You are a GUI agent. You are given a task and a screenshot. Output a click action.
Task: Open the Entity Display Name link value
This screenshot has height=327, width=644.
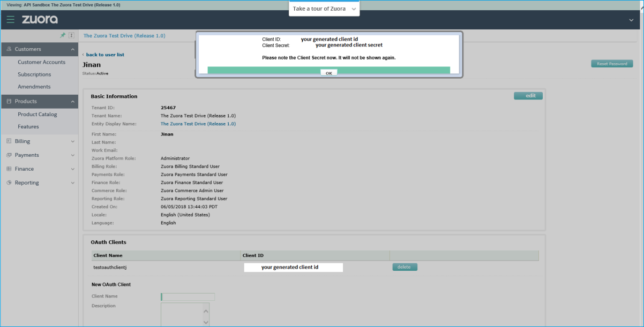(198, 124)
